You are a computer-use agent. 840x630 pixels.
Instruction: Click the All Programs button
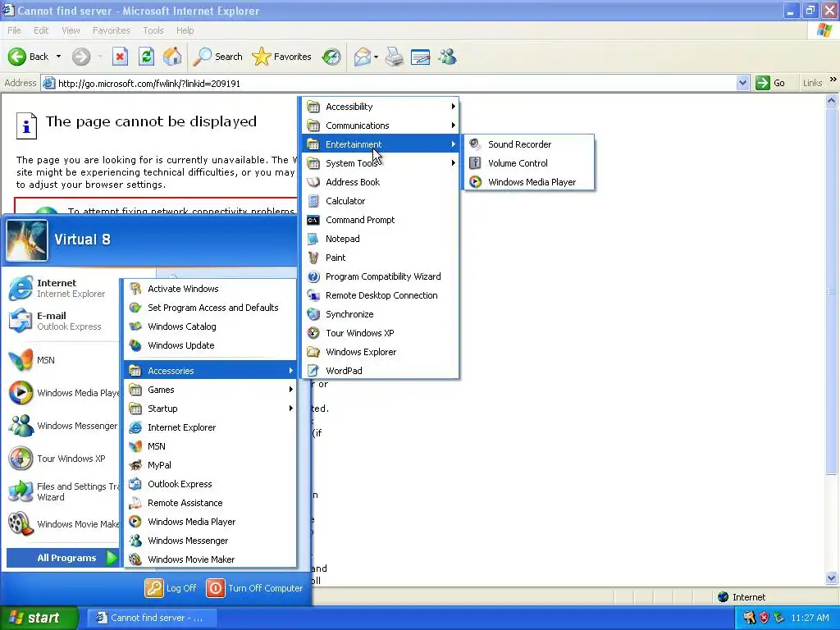[62, 558]
